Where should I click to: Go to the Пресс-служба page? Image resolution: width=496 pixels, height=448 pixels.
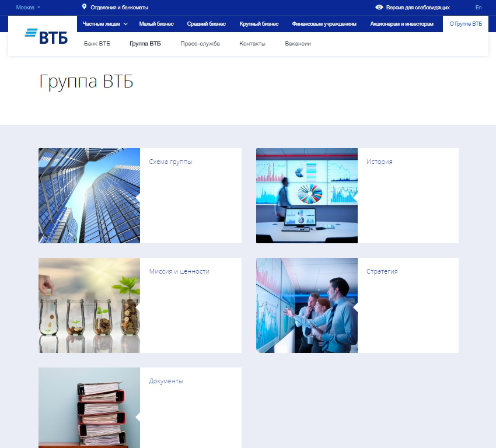click(200, 44)
